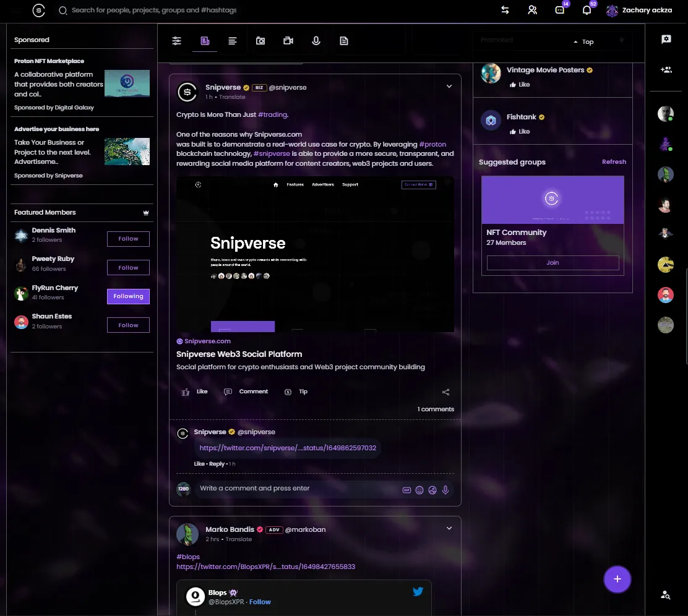Open the Snipverse.com link preview title

239,354
